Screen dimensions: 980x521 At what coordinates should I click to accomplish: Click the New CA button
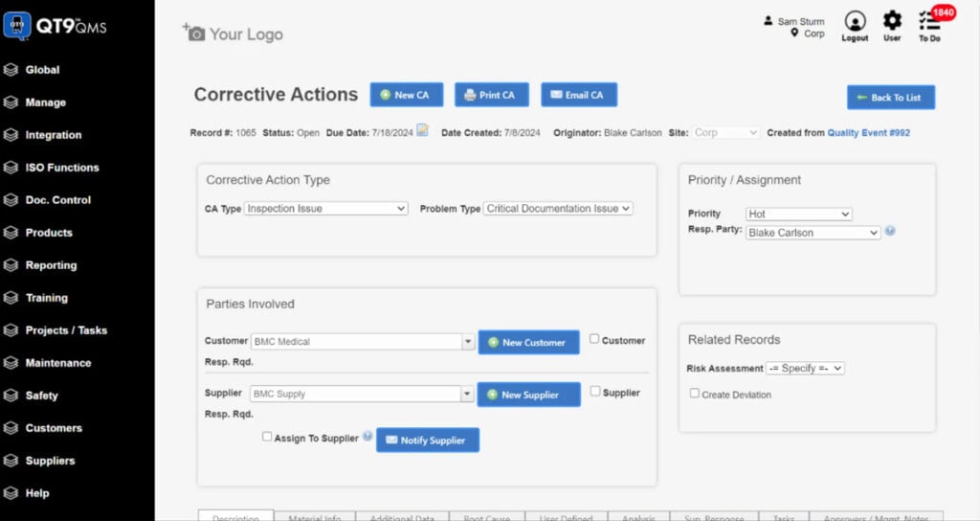coord(406,95)
